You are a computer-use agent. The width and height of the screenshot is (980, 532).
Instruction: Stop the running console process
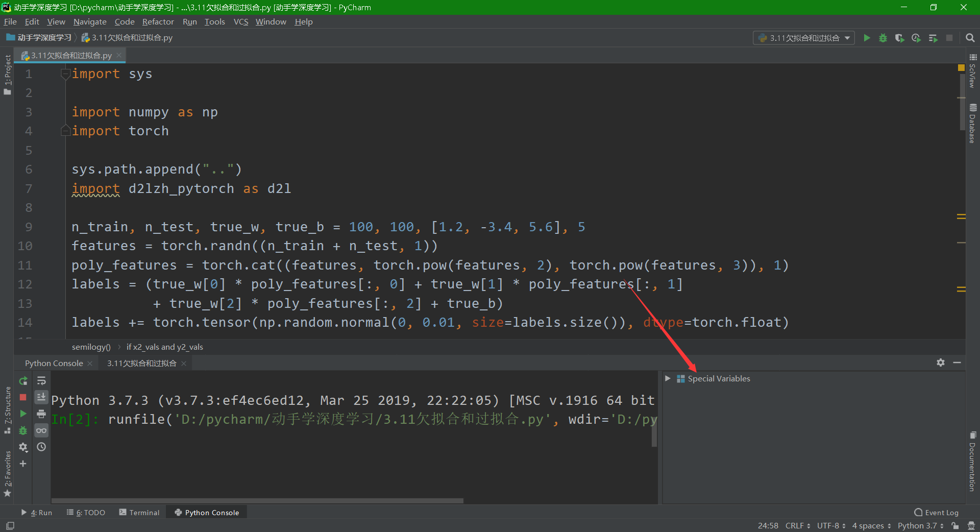pyautogui.click(x=22, y=397)
